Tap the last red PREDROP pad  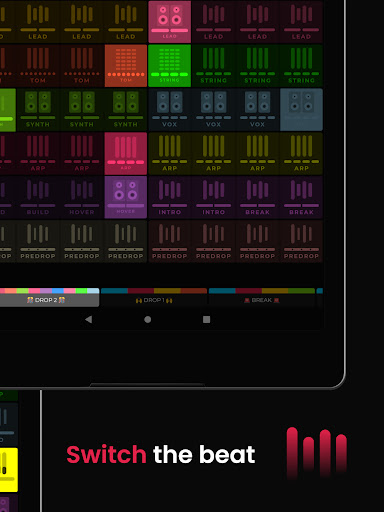(301, 241)
